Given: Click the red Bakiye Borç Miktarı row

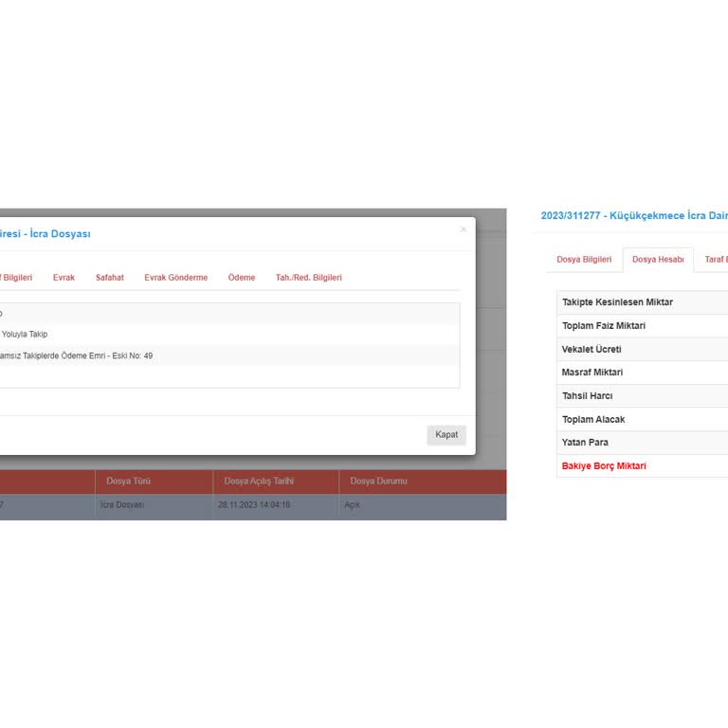Looking at the screenshot, I should pyautogui.click(x=643, y=466).
